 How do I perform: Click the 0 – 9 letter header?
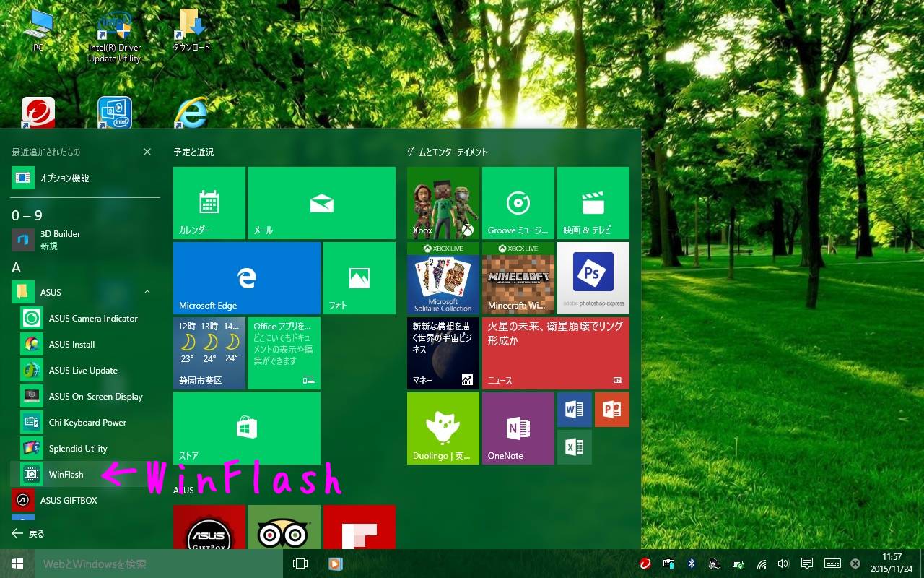(27, 215)
